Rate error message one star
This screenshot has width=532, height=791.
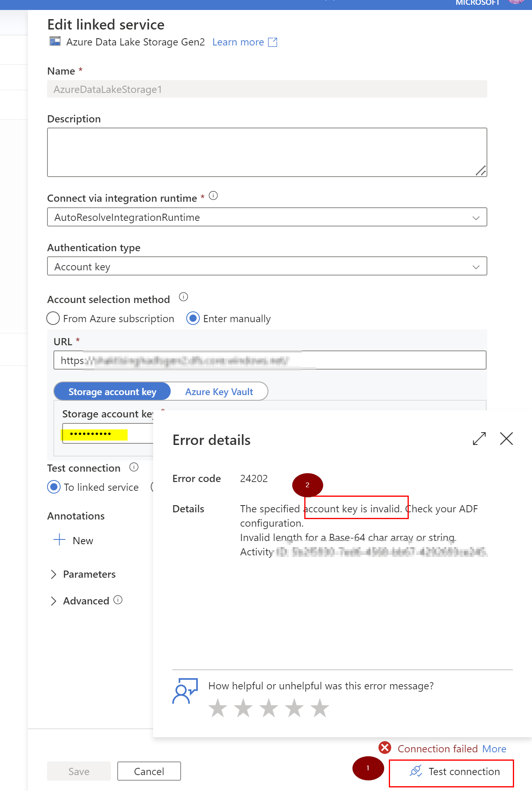point(218,708)
